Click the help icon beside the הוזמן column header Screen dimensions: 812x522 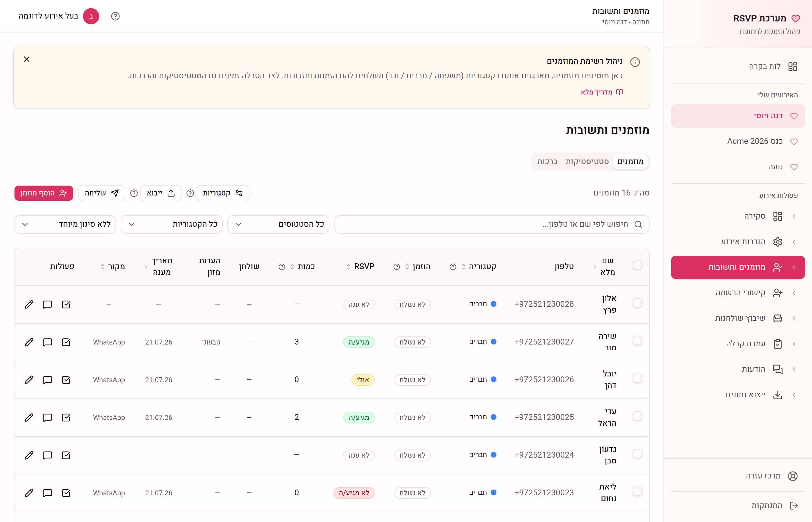click(396, 267)
